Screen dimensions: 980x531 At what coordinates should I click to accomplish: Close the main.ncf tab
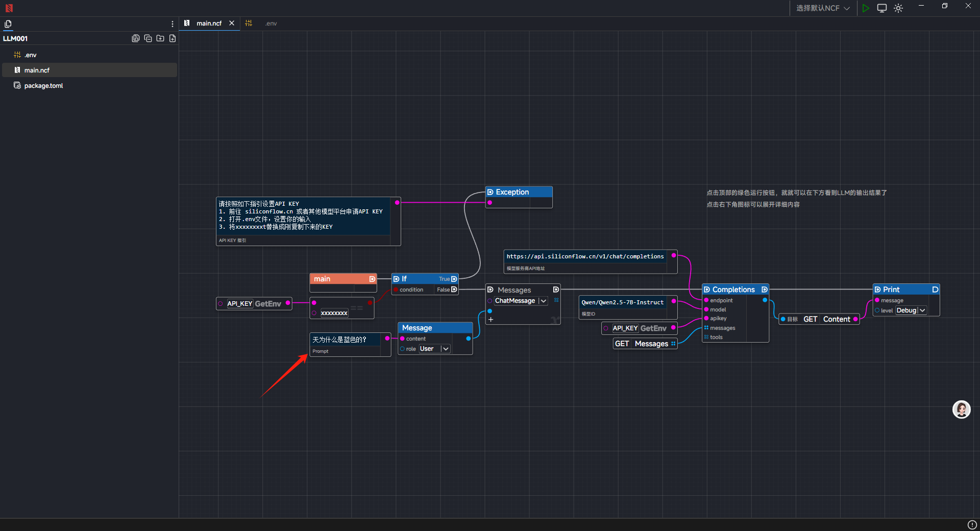pyautogui.click(x=232, y=23)
